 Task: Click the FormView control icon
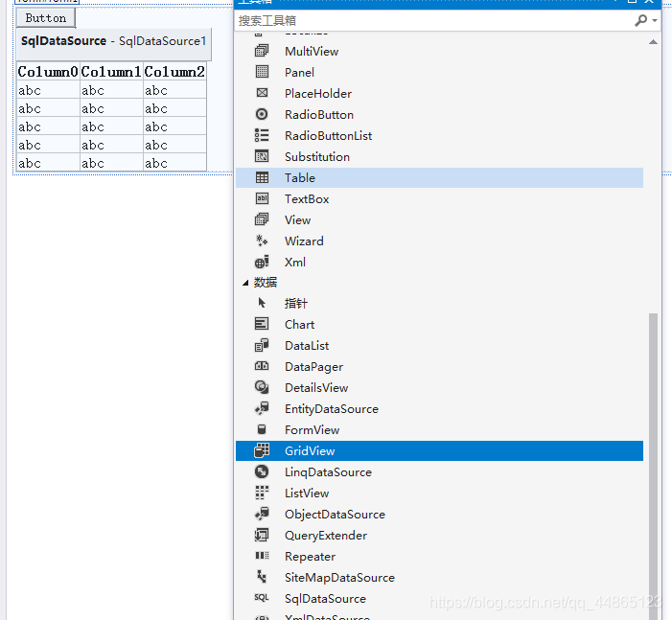point(262,429)
